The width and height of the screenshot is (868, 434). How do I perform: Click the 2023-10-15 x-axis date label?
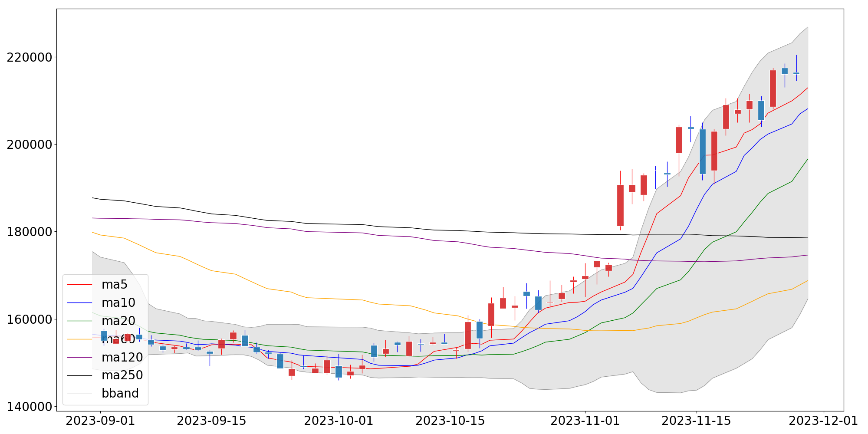pyautogui.click(x=450, y=421)
